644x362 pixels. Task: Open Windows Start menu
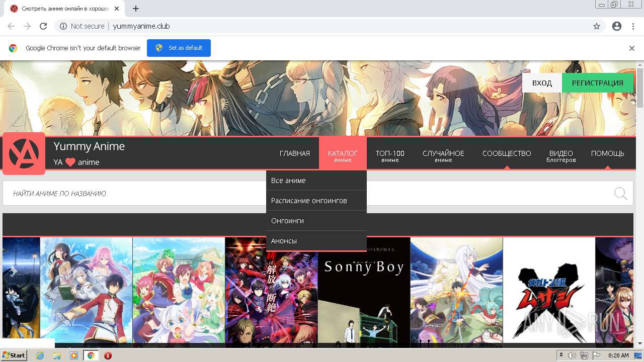click(x=14, y=355)
